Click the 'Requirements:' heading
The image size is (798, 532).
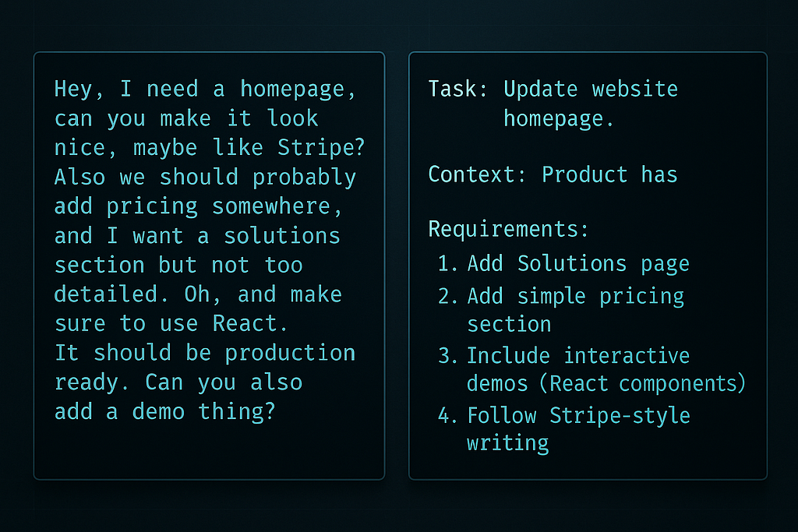pos(508,229)
